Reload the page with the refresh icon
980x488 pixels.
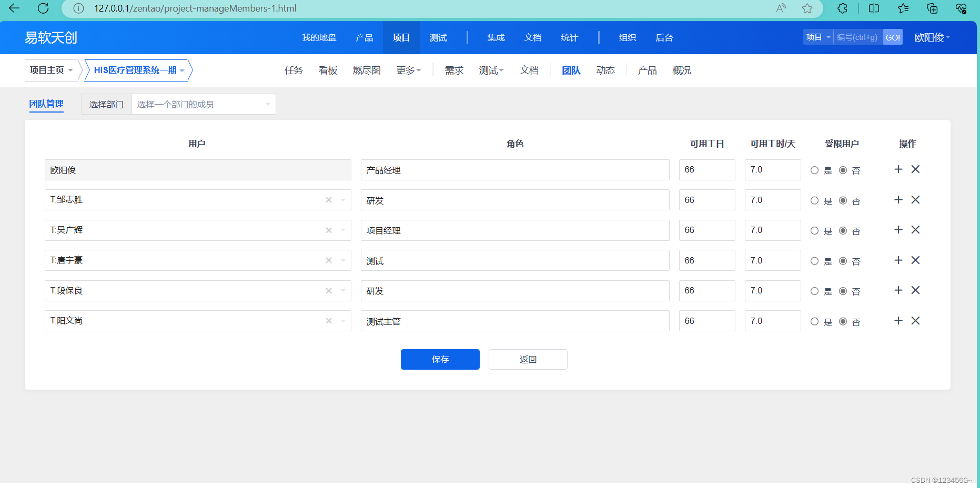43,8
